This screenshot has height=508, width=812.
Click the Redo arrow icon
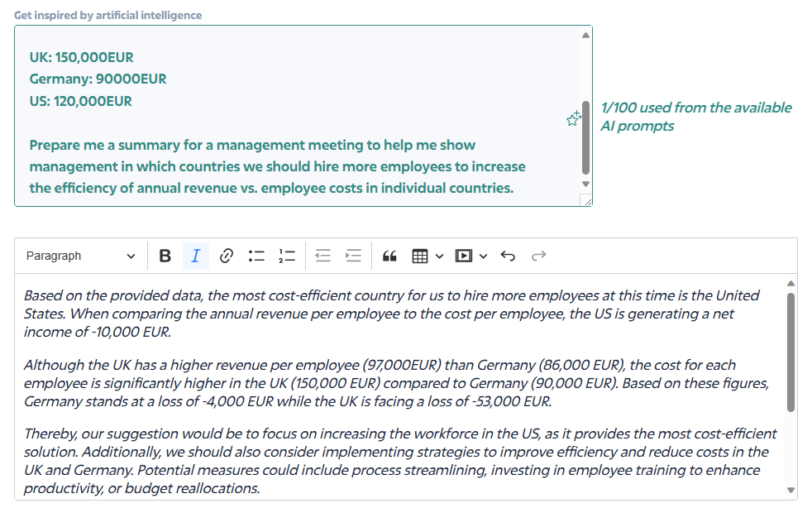pyautogui.click(x=538, y=256)
